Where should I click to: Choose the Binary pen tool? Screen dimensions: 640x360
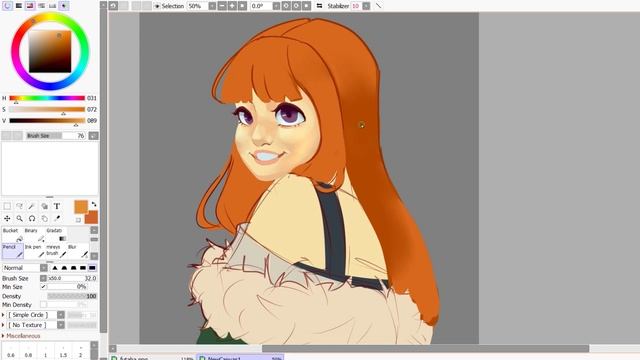[34, 234]
